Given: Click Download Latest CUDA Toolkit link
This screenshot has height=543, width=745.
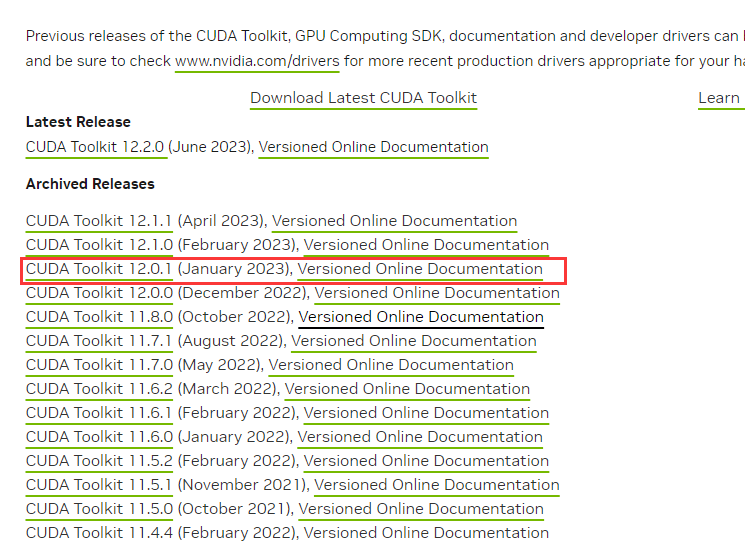Looking at the screenshot, I should pyautogui.click(x=363, y=98).
